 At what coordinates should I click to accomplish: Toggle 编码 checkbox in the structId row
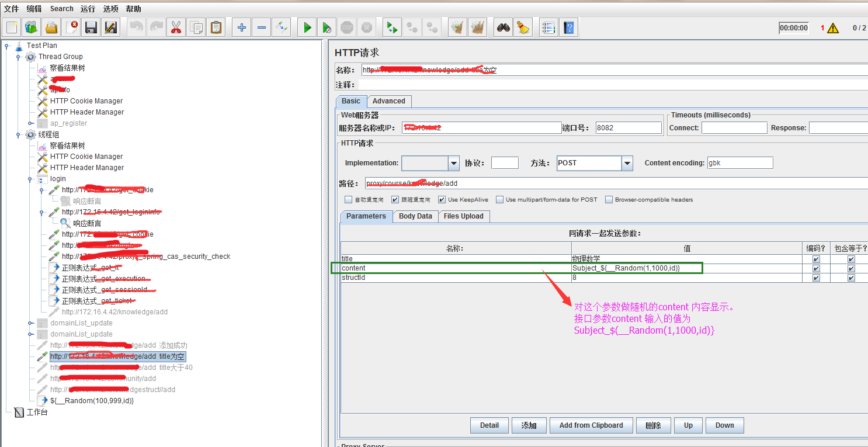pyautogui.click(x=816, y=278)
